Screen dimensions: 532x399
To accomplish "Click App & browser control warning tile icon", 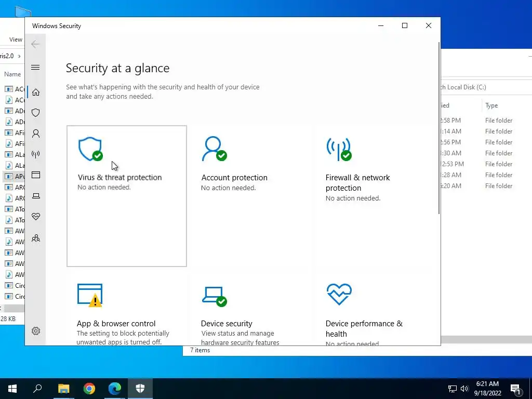I will [90, 295].
